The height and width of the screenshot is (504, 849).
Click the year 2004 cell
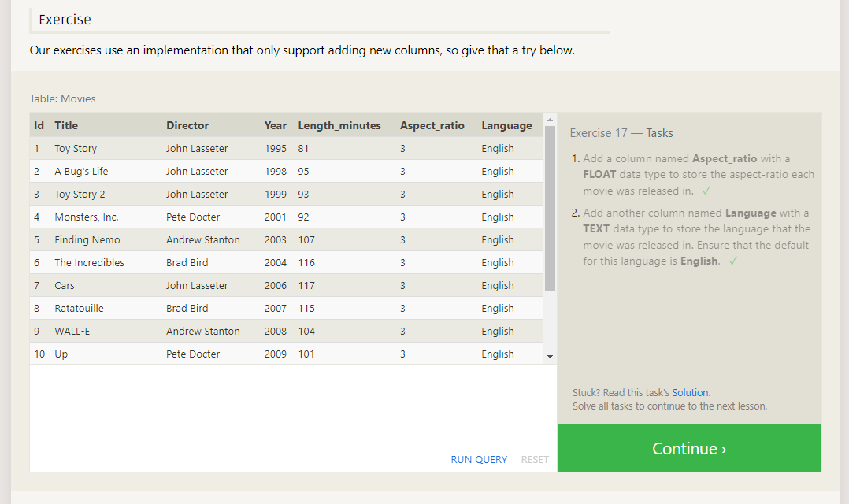[x=276, y=262]
